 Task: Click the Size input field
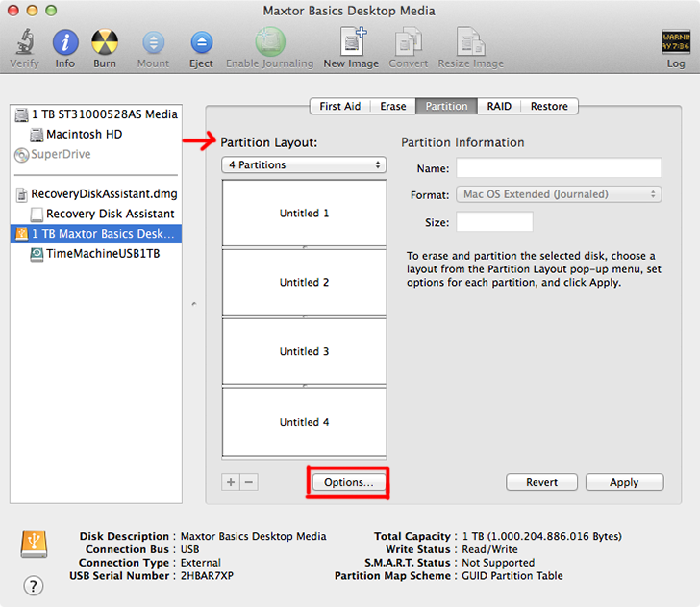(x=494, y=221)
